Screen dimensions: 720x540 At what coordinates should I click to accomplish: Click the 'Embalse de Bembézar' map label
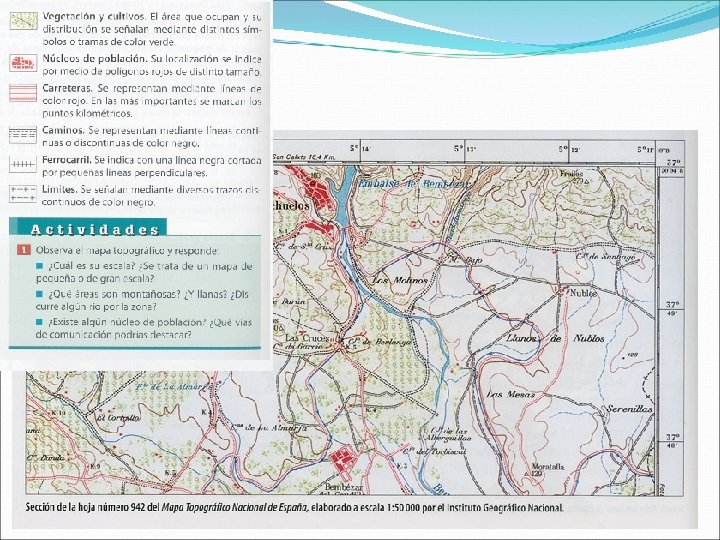(x=414, y=184)
